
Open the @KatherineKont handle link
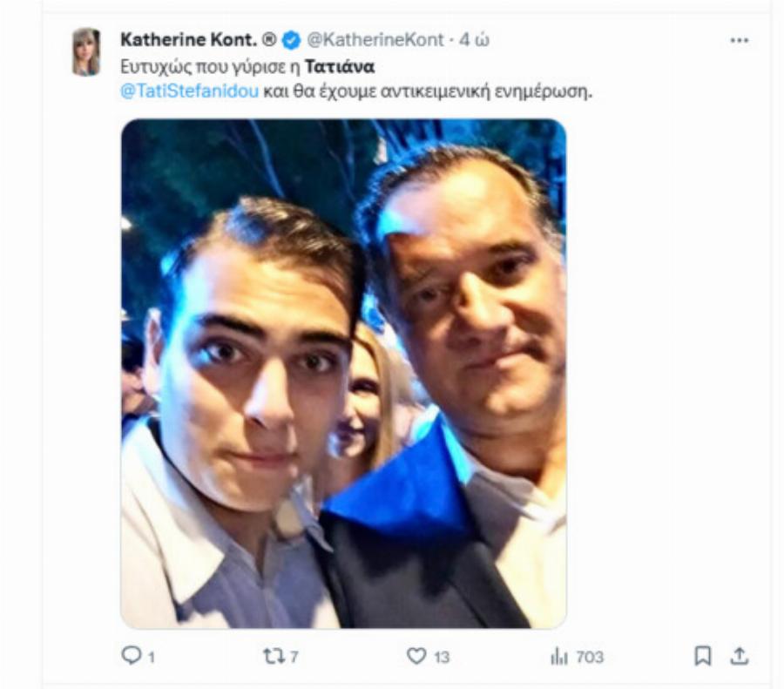coord(375,40)
